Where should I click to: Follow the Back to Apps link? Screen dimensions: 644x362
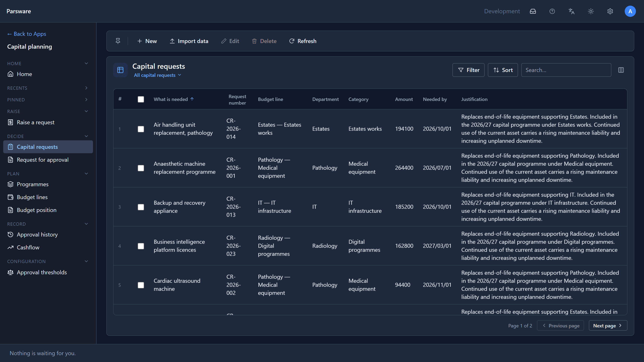(x=27, y=34)
